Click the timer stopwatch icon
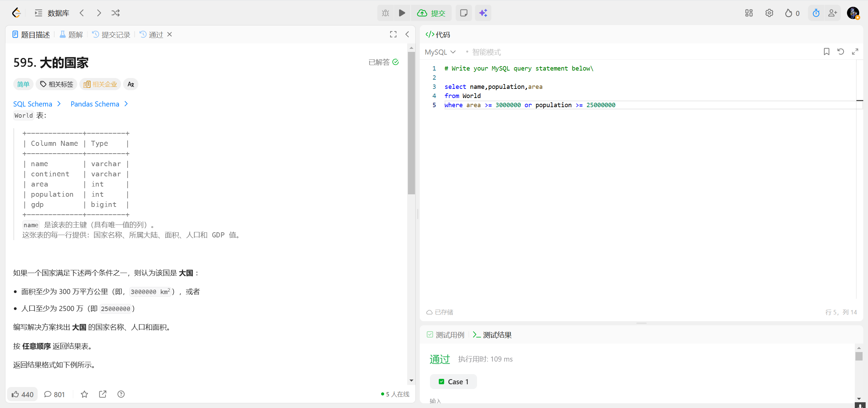Screen dimensions: 868x408 click(x=816, y=13)
